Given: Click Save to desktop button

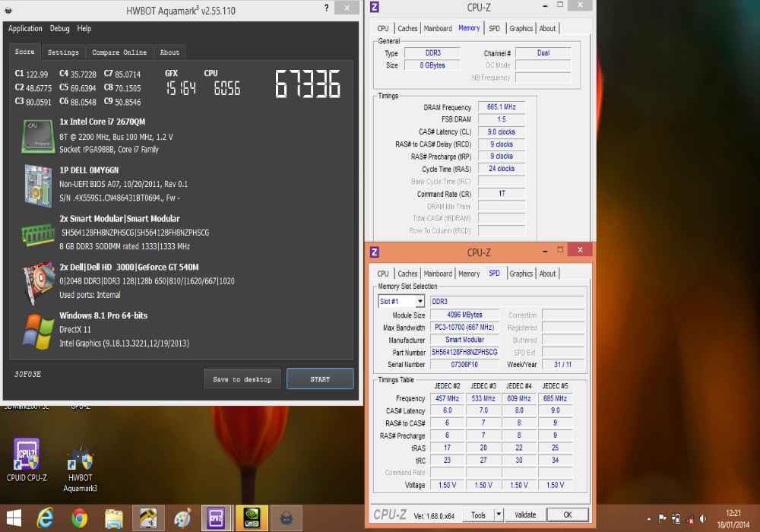Looking at the screenshot, I should 242,379.
